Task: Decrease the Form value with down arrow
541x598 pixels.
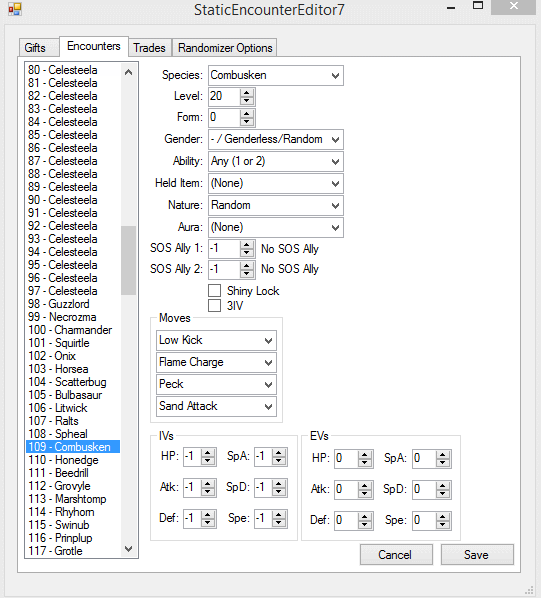Action: 247,121
